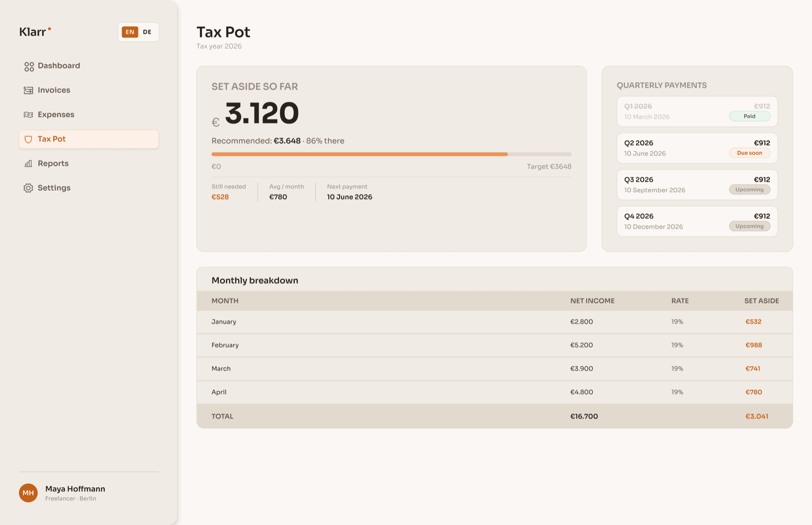Open the Q4 2026 payment card
Screen dimensions: 812x525
tap(697, 221)
